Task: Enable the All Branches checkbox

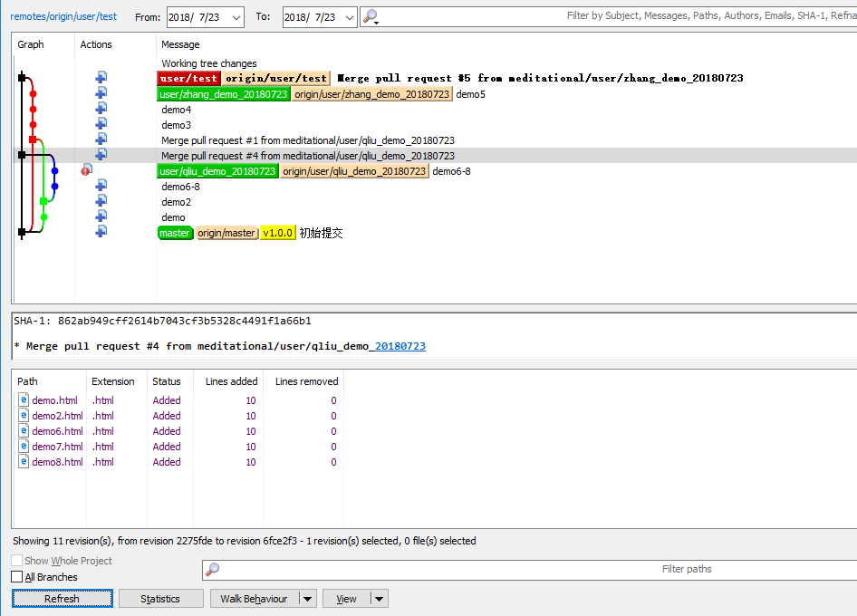Action: pos(17,577)
